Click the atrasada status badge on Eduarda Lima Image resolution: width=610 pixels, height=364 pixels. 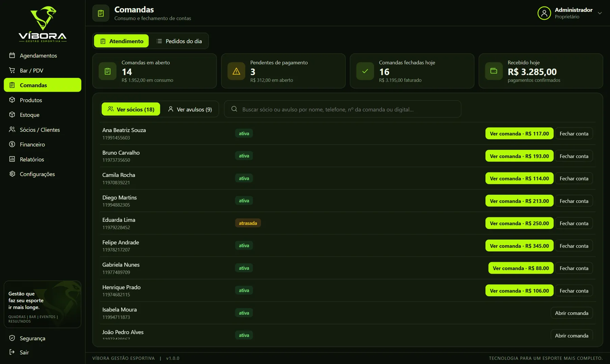click(248, 223)
